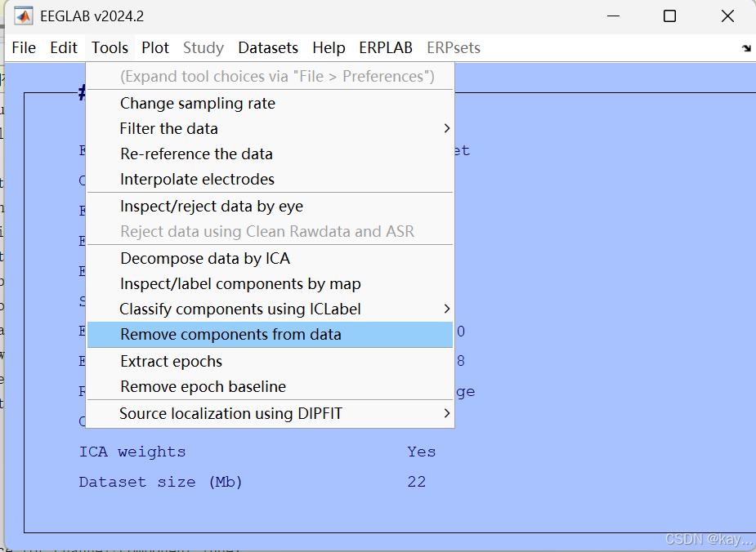Open the ERPLAB menu
The width and height of the screenshot is (756, 552).
point(385,47)
